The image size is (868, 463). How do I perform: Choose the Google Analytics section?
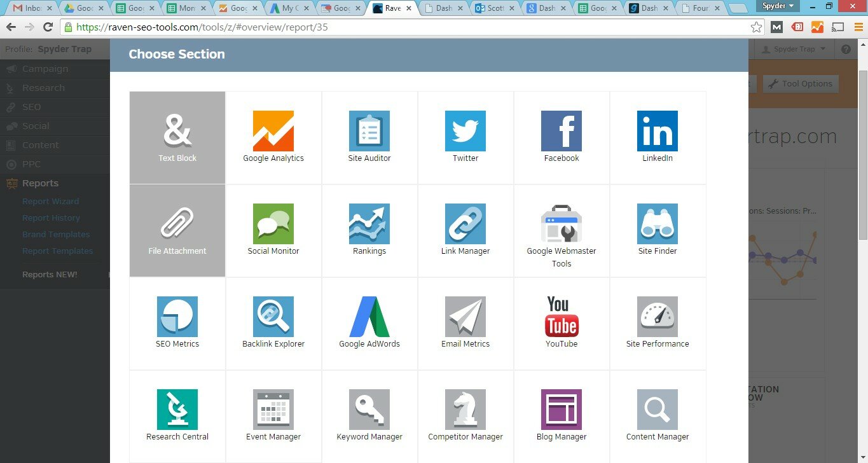coord(273,137)
